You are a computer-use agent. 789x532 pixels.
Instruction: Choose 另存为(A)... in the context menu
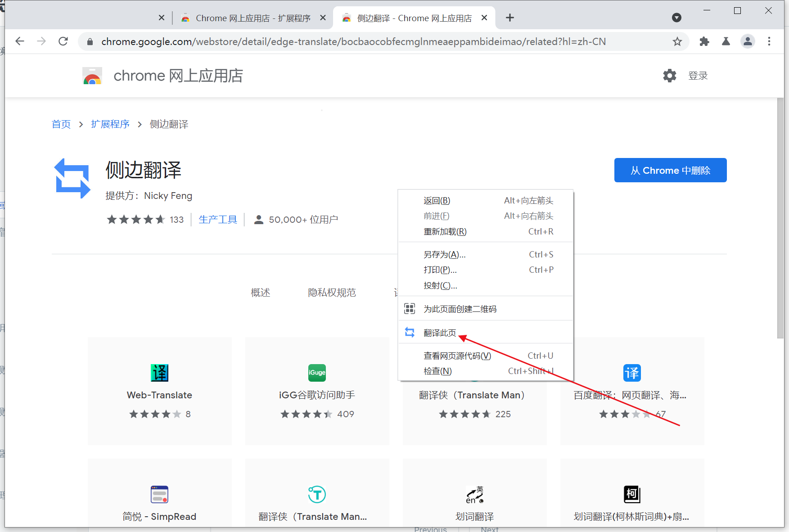click(x=485, y=254)
